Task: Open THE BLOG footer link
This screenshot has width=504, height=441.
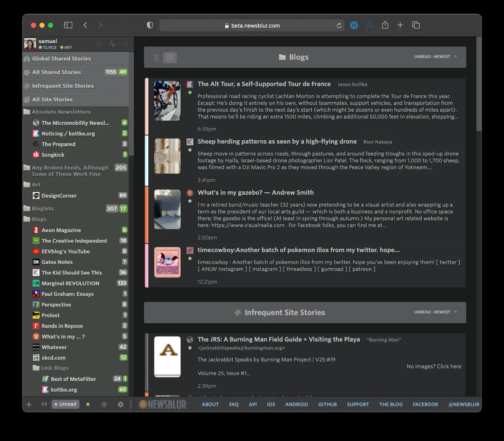Action: 391,404
